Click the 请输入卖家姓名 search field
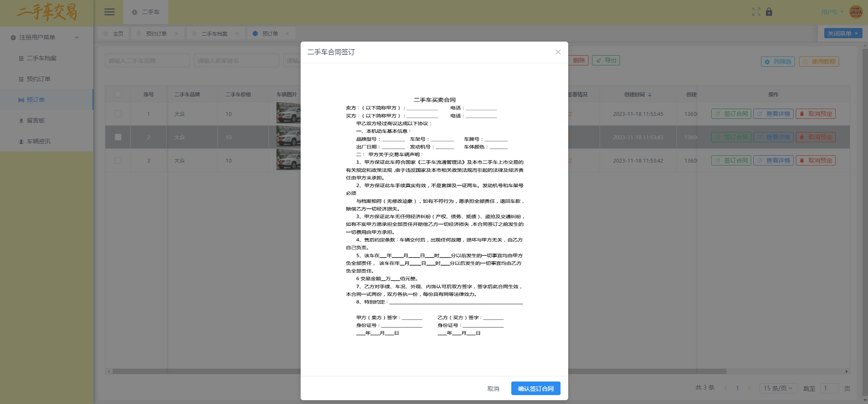 pyautogui.click(x=237, y=60)
